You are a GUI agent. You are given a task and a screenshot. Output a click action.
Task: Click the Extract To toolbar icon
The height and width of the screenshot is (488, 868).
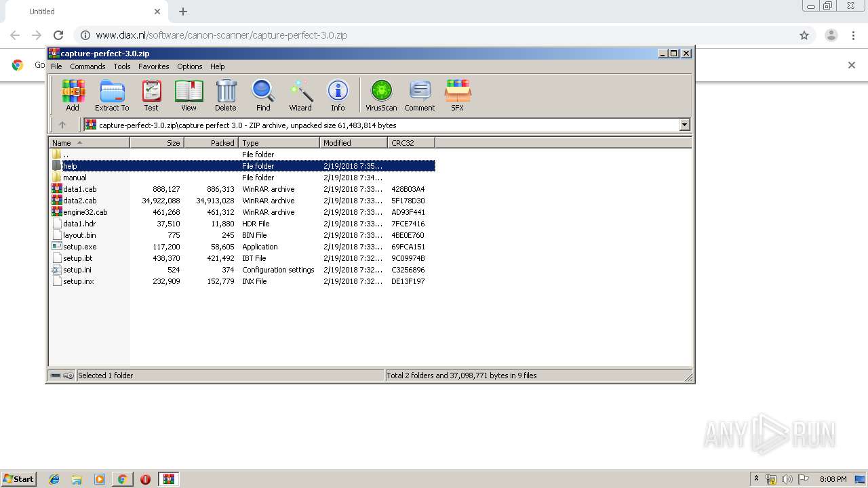(x=112, y=95)
